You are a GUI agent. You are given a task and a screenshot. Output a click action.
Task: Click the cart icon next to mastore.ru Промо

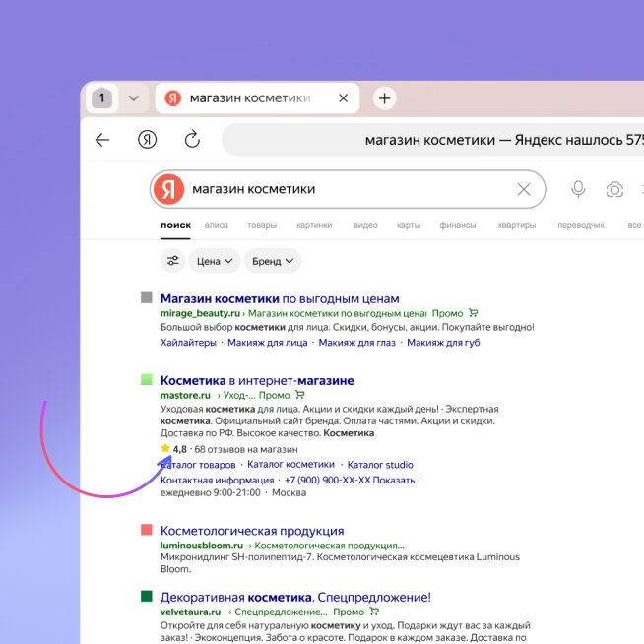click(300, 395)
